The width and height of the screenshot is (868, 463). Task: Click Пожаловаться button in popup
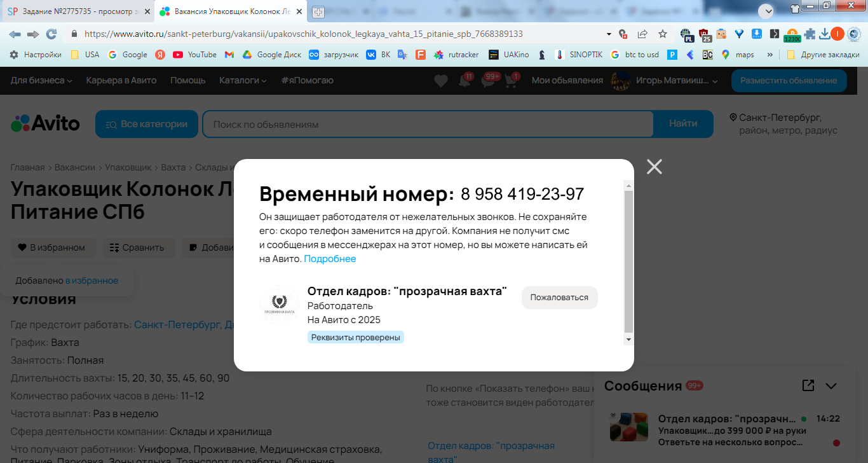point(560,298)
